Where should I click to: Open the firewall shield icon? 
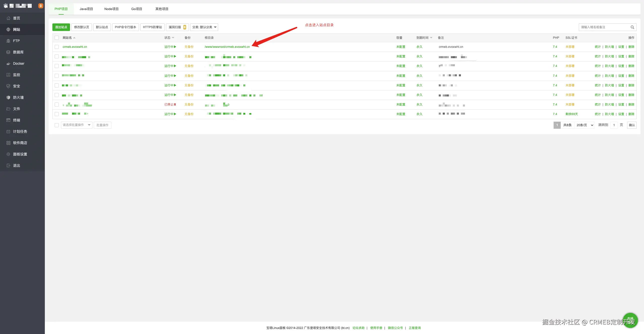(x=8, y=97)
